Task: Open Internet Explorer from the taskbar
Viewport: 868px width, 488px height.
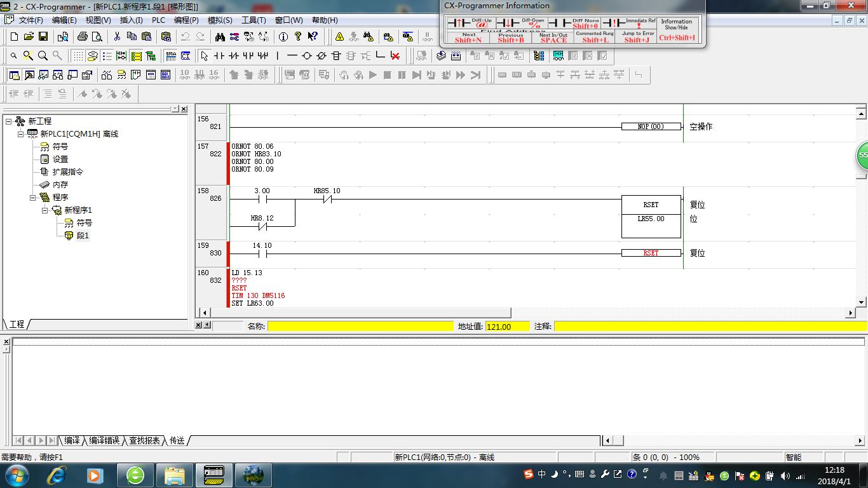Action: (x=57, y=475)
